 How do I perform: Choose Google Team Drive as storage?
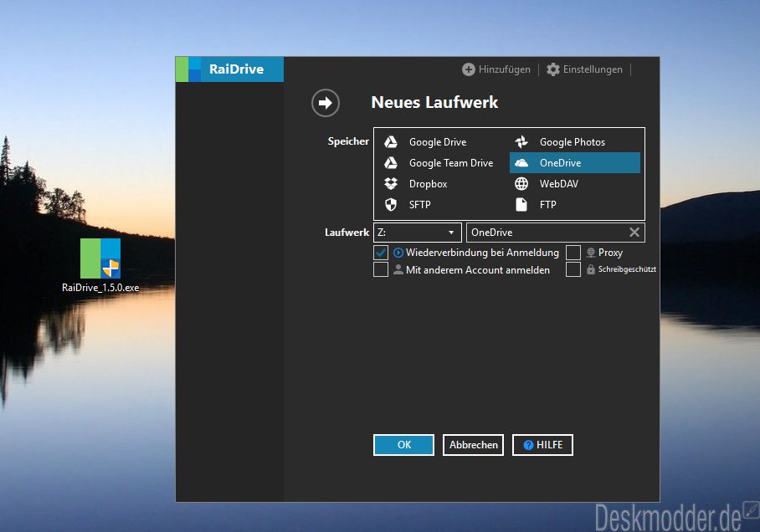(444, 163)
